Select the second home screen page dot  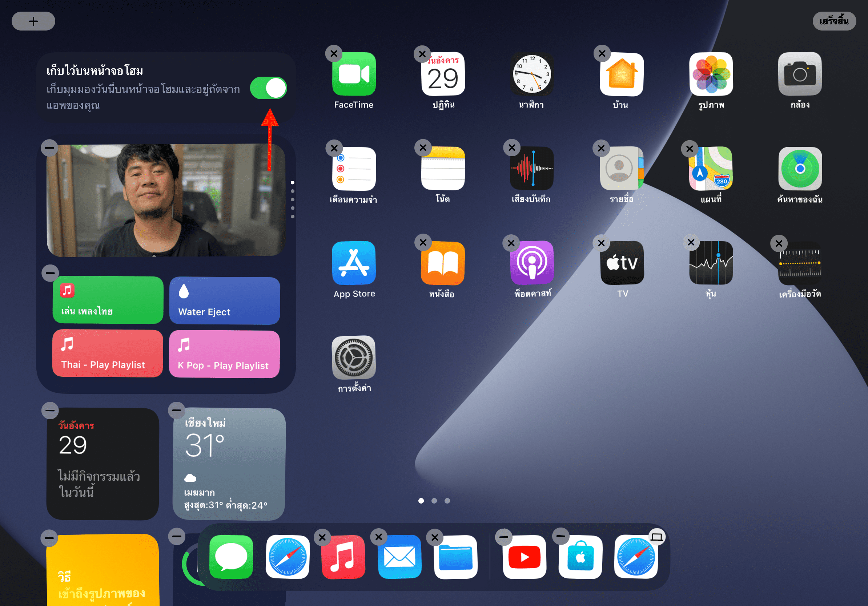434,501
